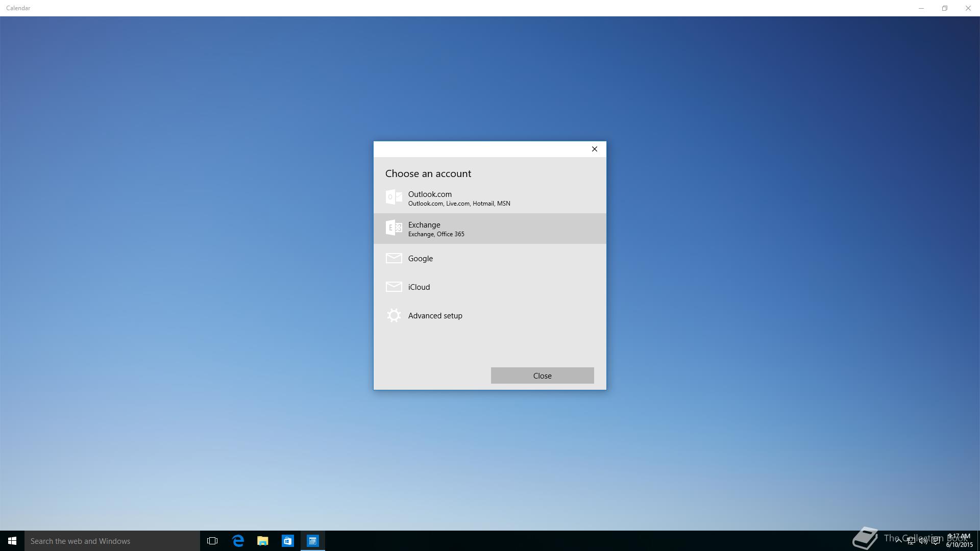Image resolution: width=980 pixels, height=551 pixels.
Task: Select the iCloud account option
Action: click(x=489, y=287)
